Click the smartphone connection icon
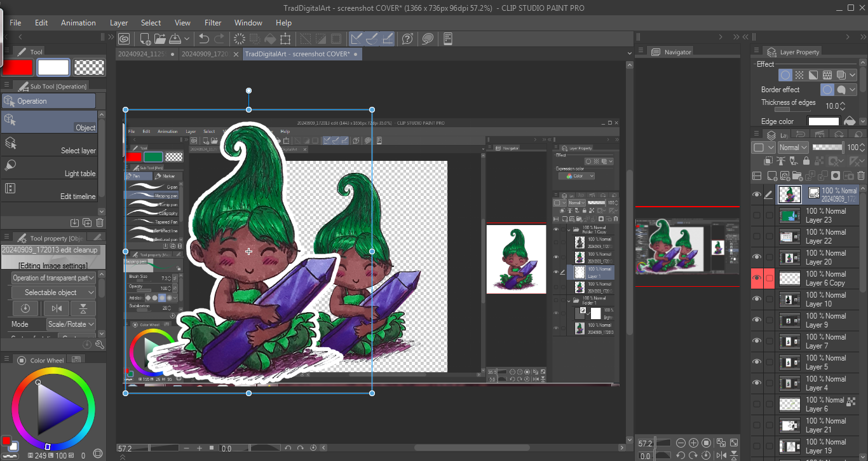The image size is (868, 461). 448,39
